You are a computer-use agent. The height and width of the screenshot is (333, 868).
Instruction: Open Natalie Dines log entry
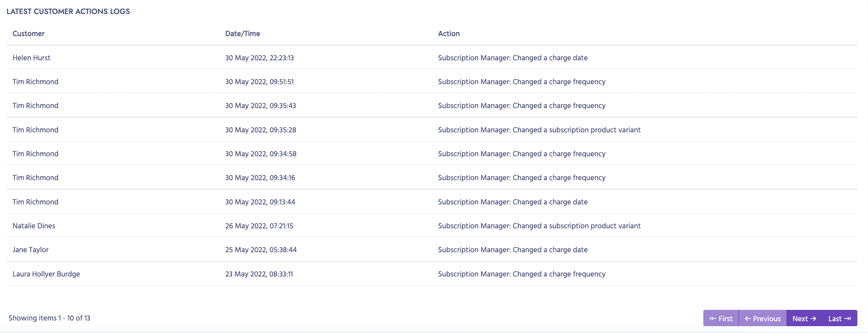coord(34,226)
